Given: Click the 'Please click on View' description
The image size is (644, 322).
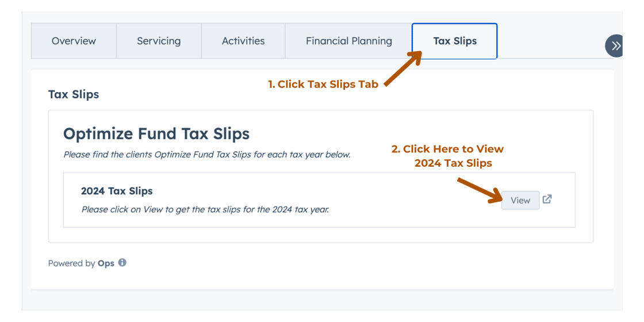Looking at the screenshot, I should 205,209.
